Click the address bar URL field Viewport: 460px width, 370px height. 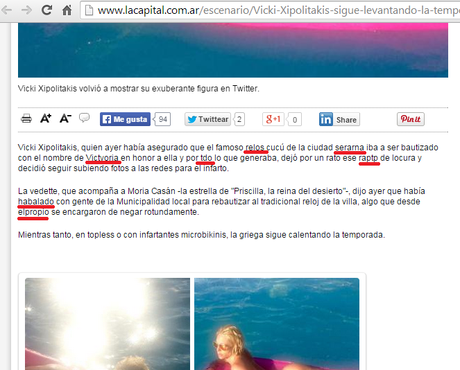tap(270, 10)
